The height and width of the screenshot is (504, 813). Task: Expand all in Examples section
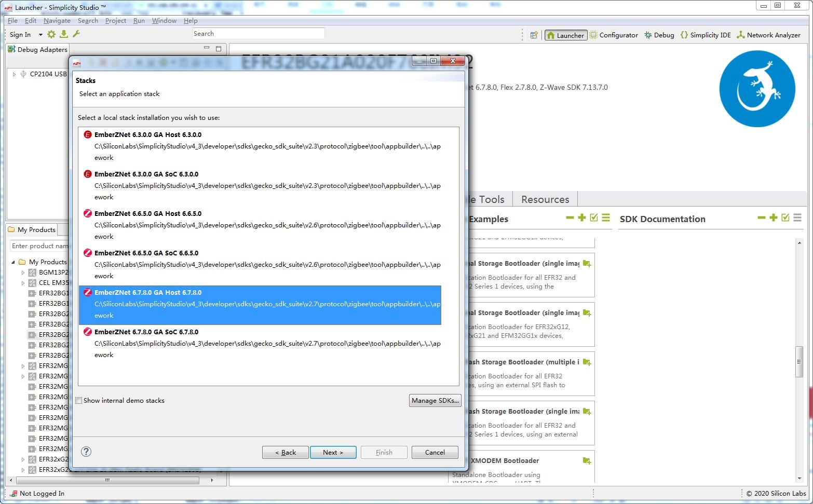coord(581,218)
